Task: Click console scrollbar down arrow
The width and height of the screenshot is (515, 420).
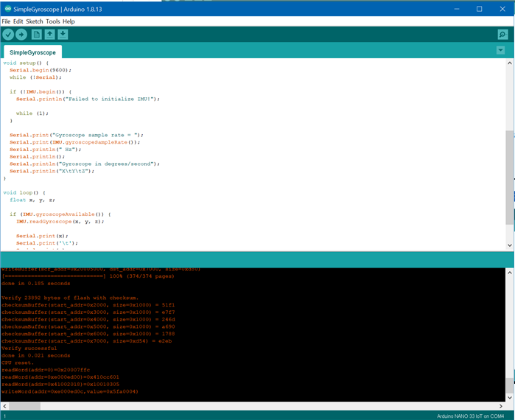Action: [x=509, y=397]
